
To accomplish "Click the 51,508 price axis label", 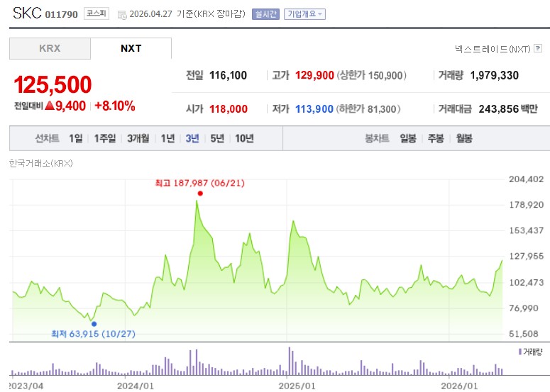I will tap(523, 333).
